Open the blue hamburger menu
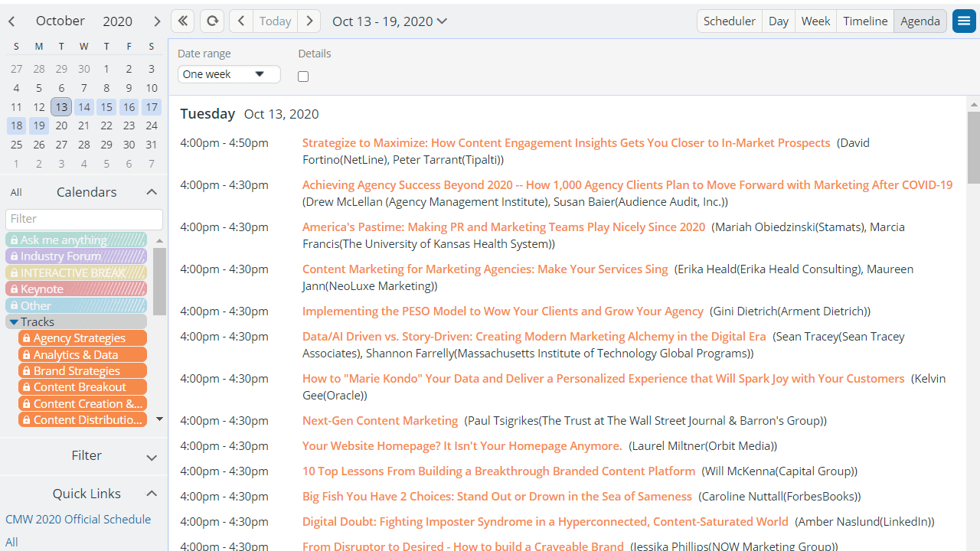The height and width of the screenshot is (551, 980). click(x=964, y=21)
